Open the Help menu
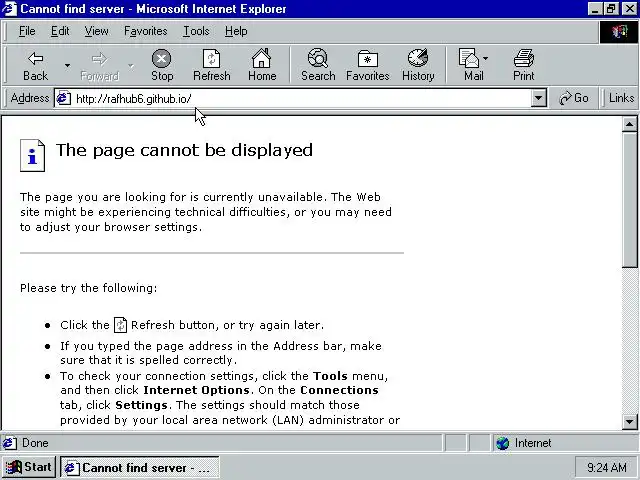The width and height of the screenshot is (640, 480). tap(236, 31)
